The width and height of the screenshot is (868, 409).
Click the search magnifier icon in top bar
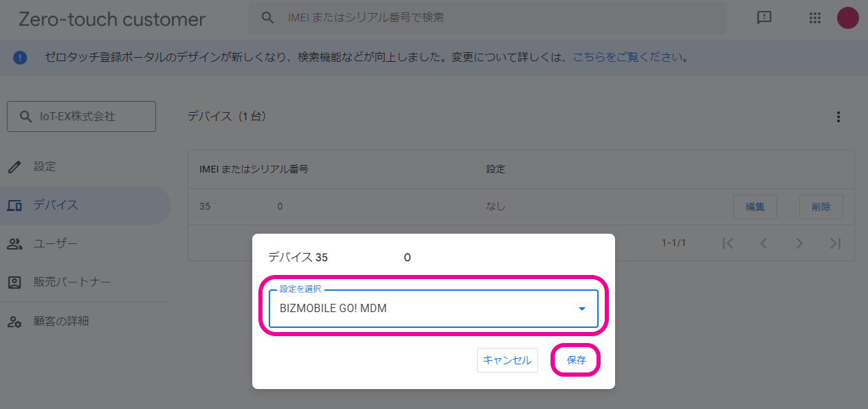(x=268, y=18)
